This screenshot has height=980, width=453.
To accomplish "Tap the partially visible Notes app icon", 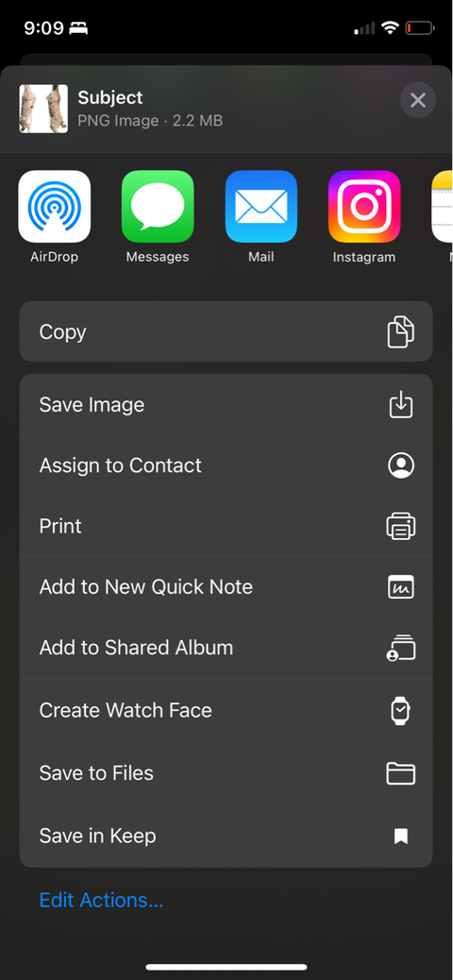I will 443,206.
